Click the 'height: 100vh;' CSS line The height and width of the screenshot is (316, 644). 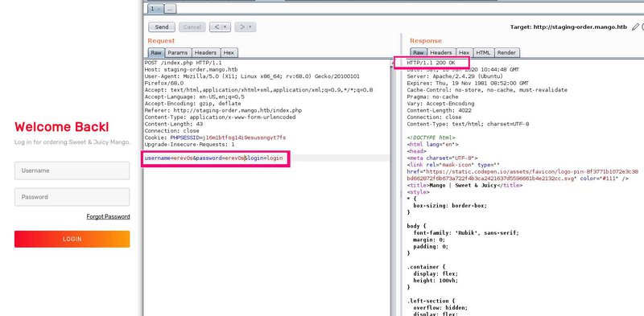436,281
